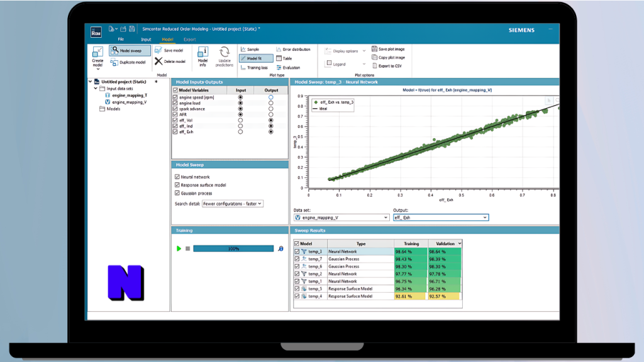The height and width of the screenshot is (362, 644).
Task: Select the temp_5 Response Surface Model row
Action: [x=377, y=288]
